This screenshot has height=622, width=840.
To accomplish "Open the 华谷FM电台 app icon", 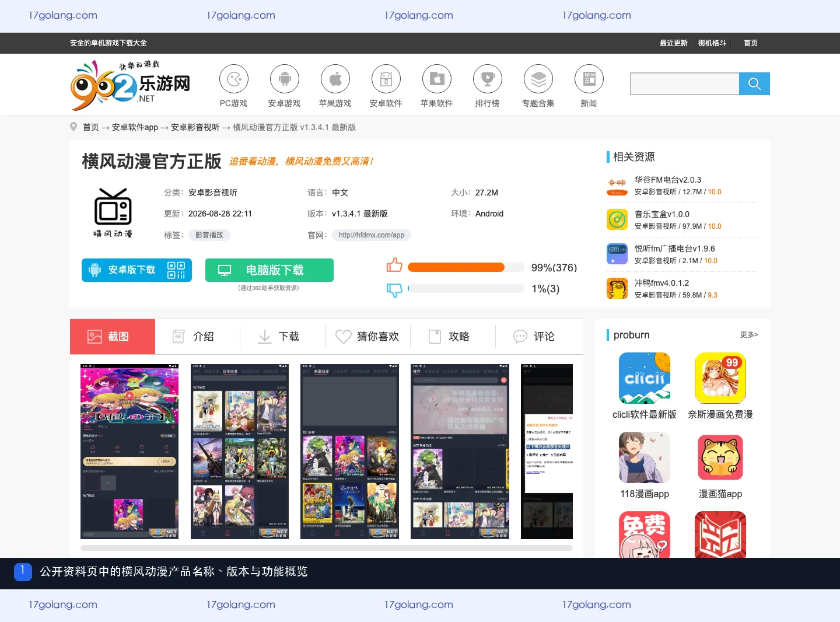I will pos(617,186).
